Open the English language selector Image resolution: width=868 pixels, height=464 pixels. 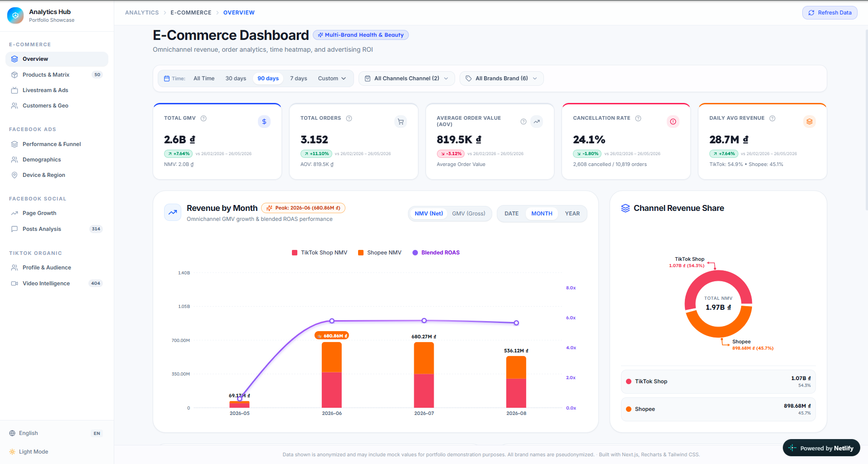(x=56, y=433)
